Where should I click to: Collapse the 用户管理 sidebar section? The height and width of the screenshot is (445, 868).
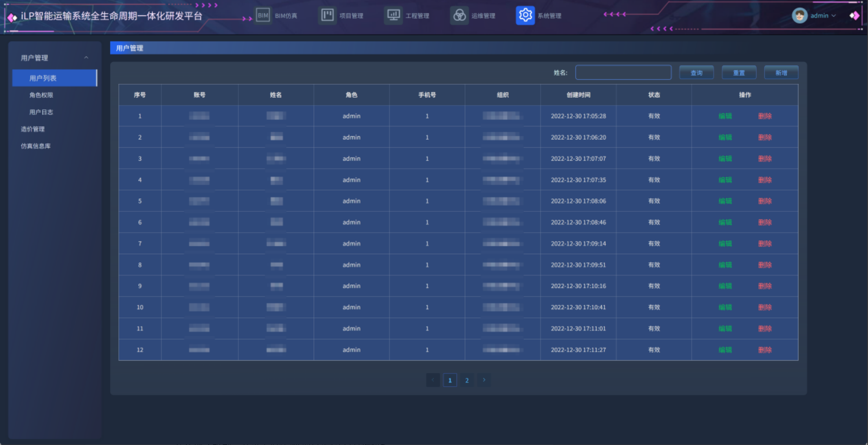86,58
